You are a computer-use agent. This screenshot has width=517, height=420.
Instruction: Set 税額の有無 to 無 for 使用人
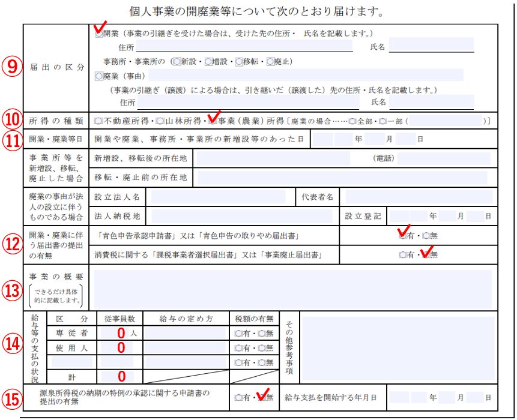262,348
